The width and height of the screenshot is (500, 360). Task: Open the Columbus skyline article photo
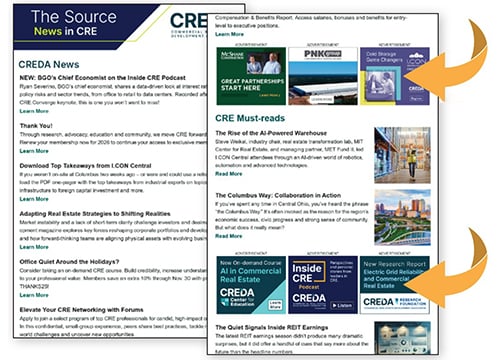click(402, 217)
